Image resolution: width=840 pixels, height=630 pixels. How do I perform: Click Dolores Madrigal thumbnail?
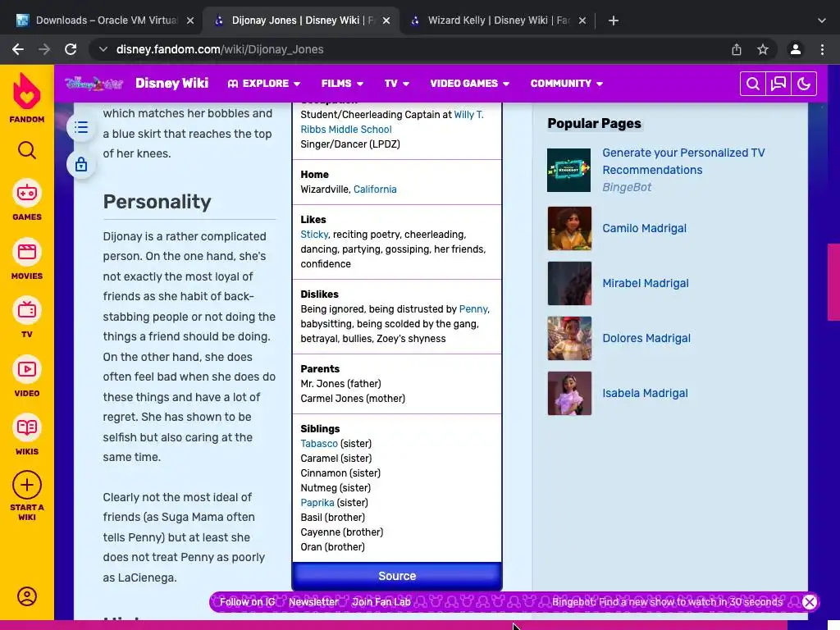569,338
